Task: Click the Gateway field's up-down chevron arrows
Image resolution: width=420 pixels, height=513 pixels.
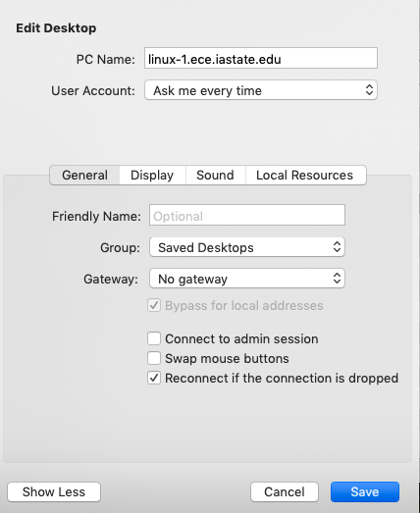Action: (x=337, y=279)
